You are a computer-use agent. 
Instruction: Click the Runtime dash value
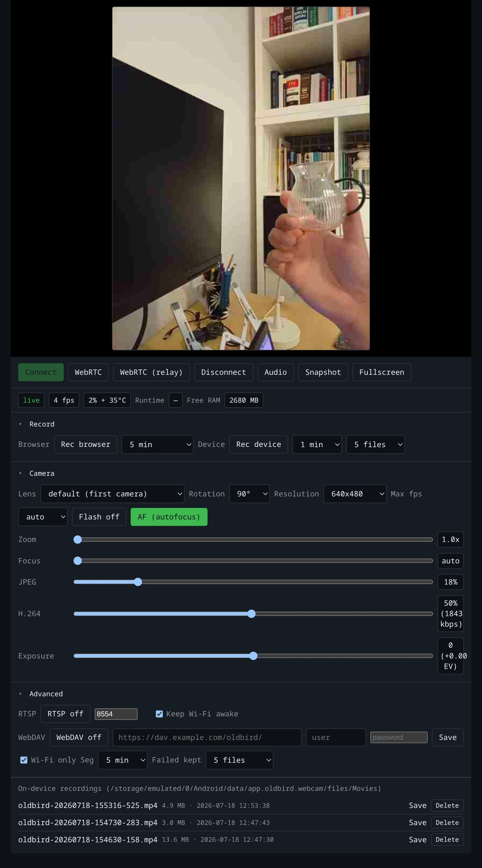[175, 400]
